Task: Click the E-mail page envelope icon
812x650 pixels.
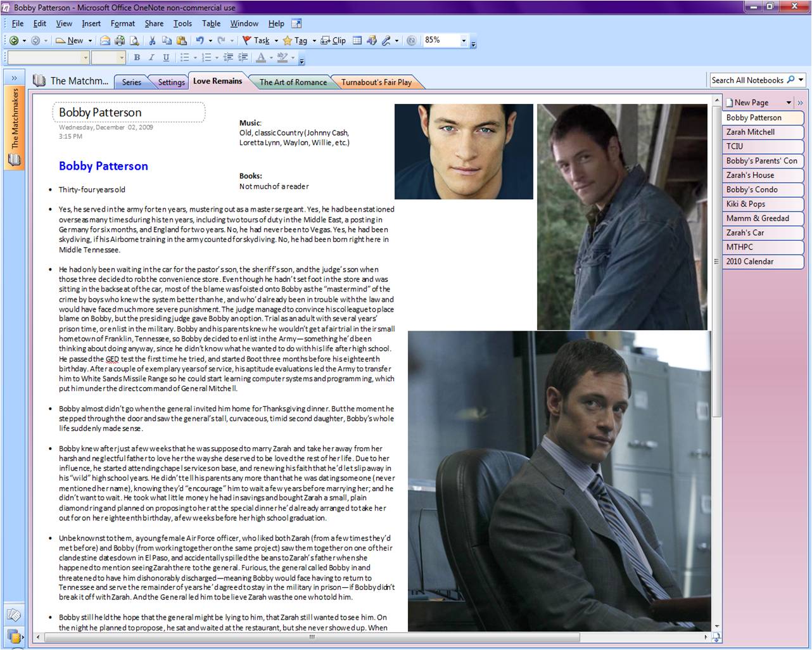Action: click(105, 41)
